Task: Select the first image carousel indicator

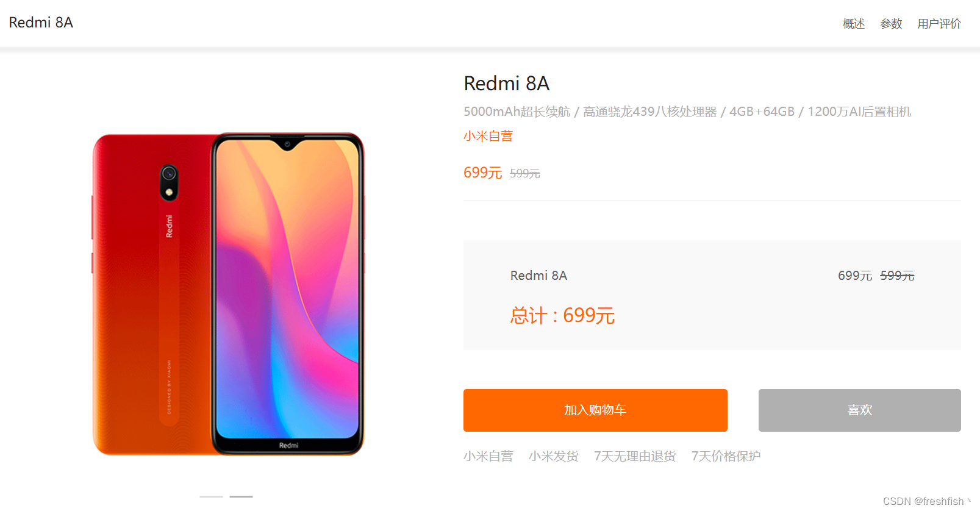Action: (211, 496)
